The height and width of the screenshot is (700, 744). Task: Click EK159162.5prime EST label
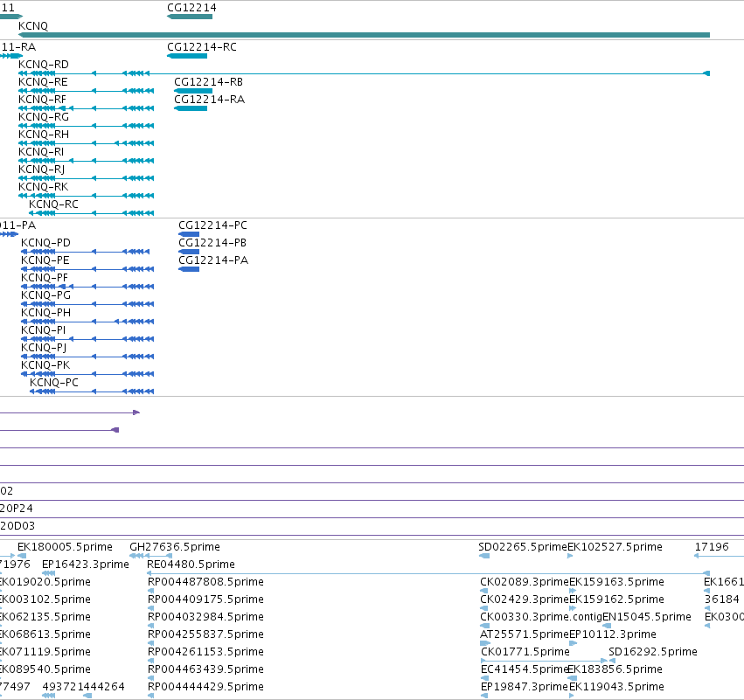pyautogui.click(x=616, y=600)
